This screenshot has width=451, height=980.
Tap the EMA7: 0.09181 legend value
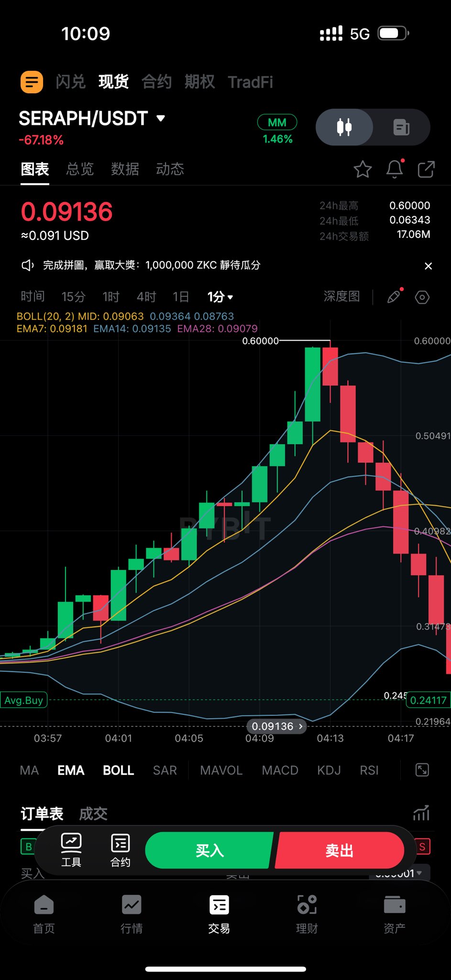[x=52, y=329]
